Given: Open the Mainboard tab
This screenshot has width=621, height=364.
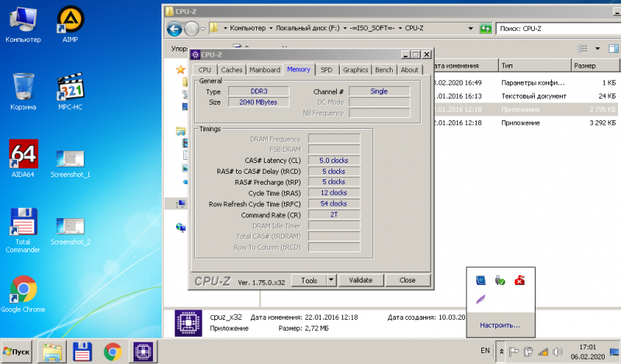Looking at the screenshot, I should tap(265, 70).
